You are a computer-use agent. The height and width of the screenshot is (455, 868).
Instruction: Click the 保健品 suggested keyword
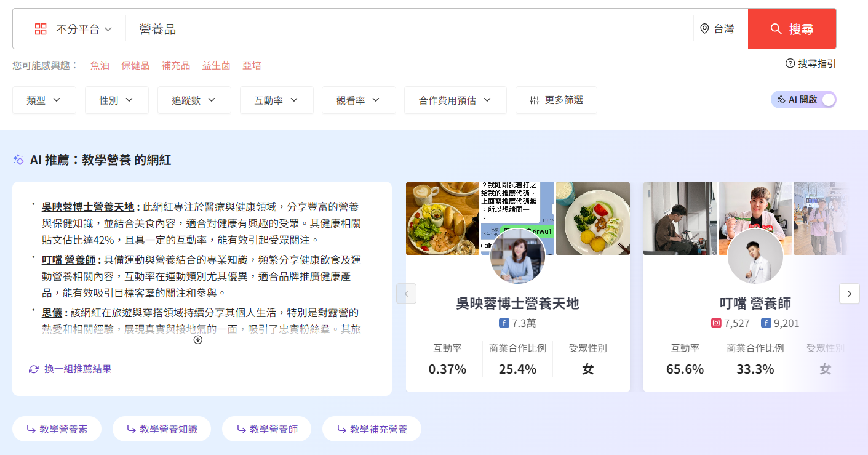coord(135,65)
